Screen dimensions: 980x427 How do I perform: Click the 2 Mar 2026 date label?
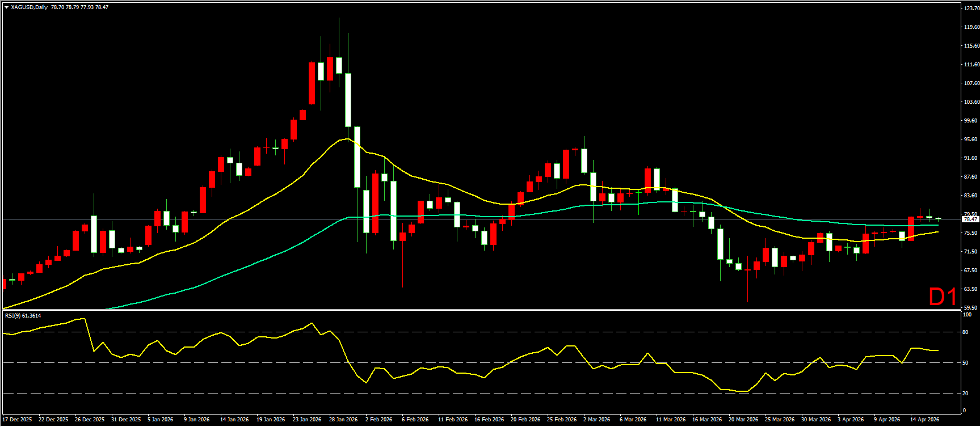pyautogui.click(x=596, y=420)
